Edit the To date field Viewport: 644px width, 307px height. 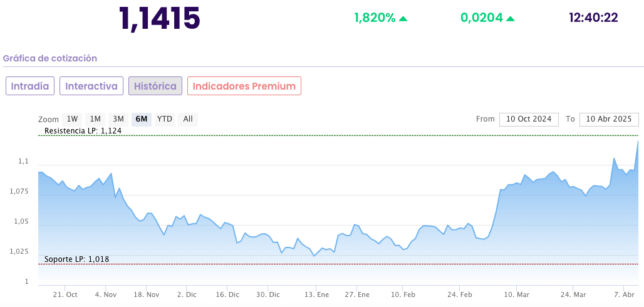[x=609, y=119]
